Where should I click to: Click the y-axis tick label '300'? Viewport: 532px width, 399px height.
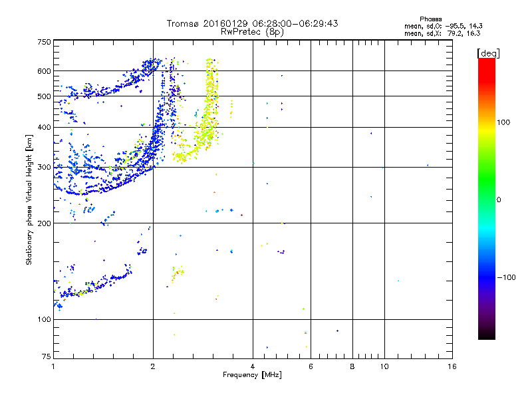45,168
